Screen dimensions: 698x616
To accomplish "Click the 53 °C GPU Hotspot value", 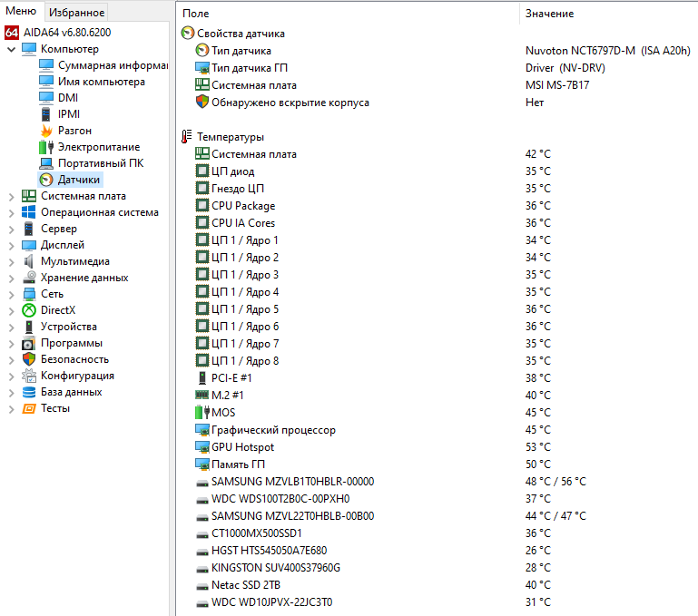I will point(537,447).
